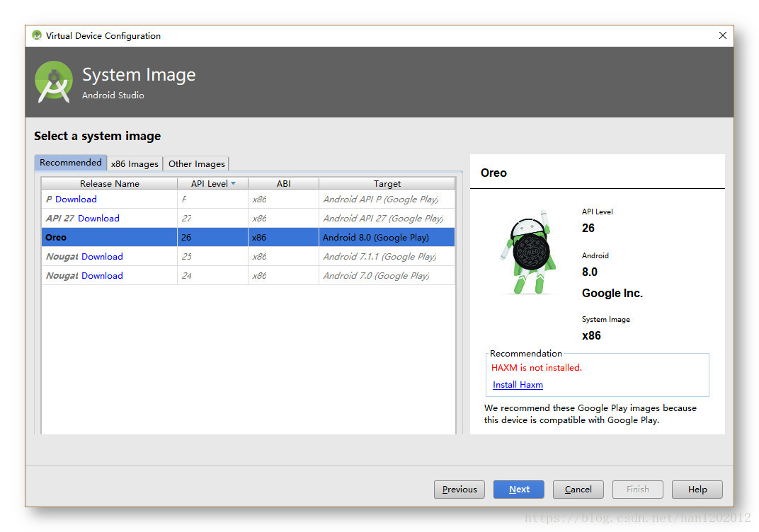Image resolution: width=759 pixels, height=532 pixels.
Task: Open Help for the wizard
Action: 697,490
